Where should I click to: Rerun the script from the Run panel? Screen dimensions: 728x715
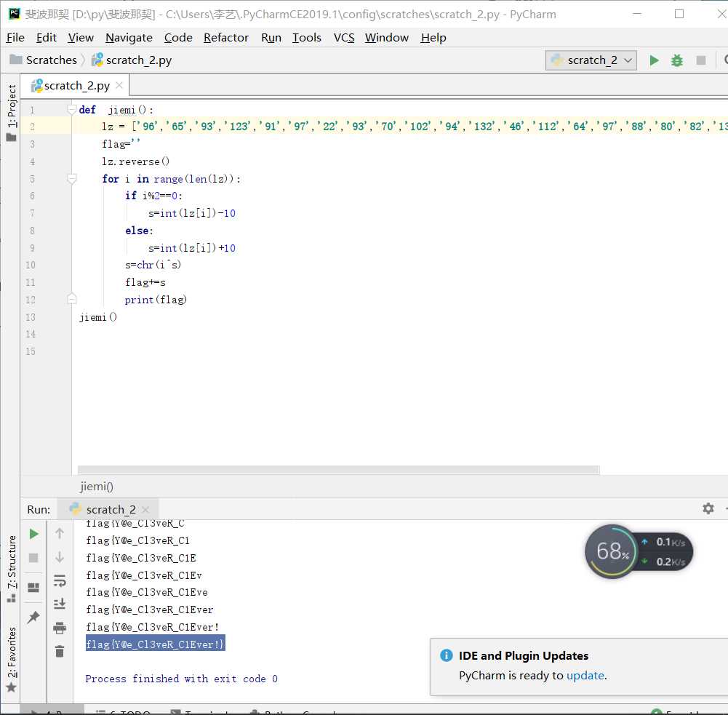(x=33, y=534)
